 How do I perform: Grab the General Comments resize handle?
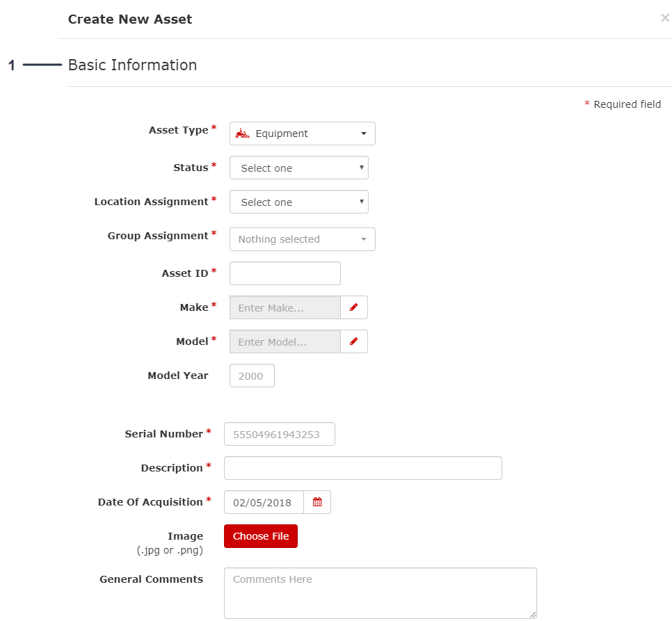533,615
